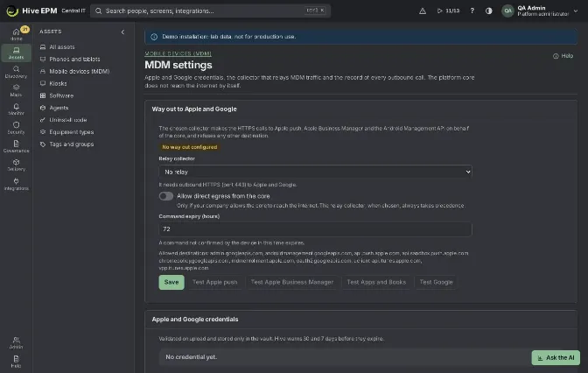Open Admin at bottom of rail
This screenshot has height=373, width=588.
click(16, 342)
